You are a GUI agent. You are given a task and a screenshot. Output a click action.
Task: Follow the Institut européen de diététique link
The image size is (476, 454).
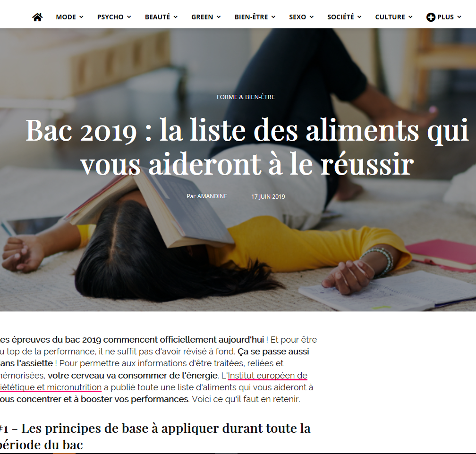[153, 381]
